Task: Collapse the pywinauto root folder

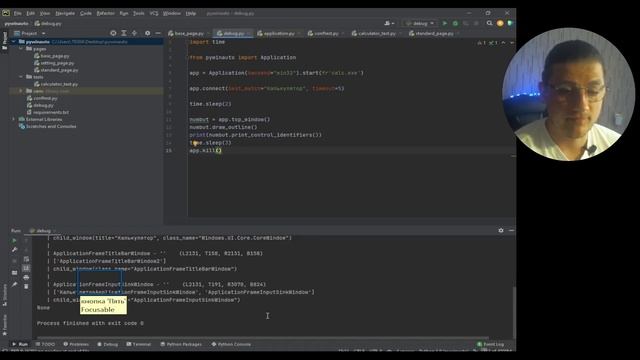Action: pyautogui.click(x=14, y=42)
